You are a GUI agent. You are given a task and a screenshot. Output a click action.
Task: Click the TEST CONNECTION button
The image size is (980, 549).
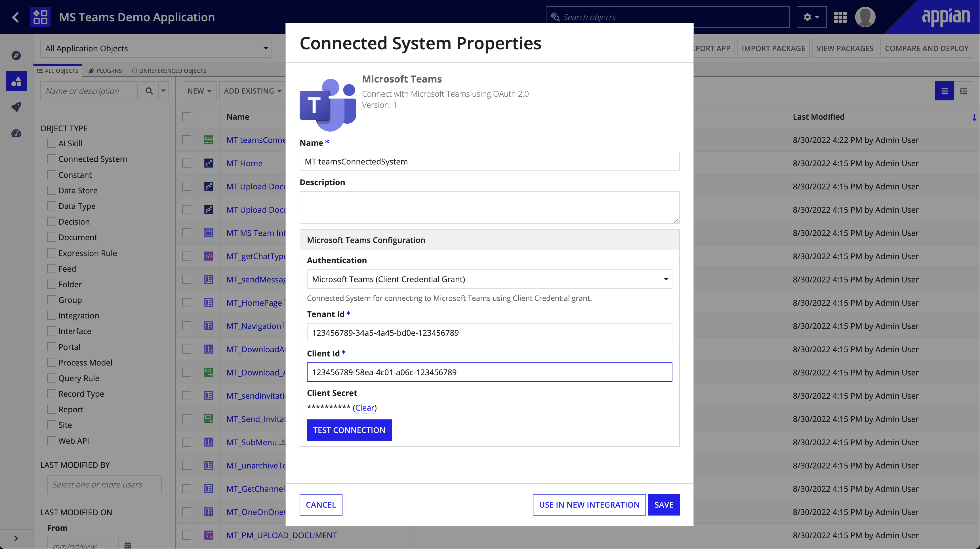pos(349,430)
